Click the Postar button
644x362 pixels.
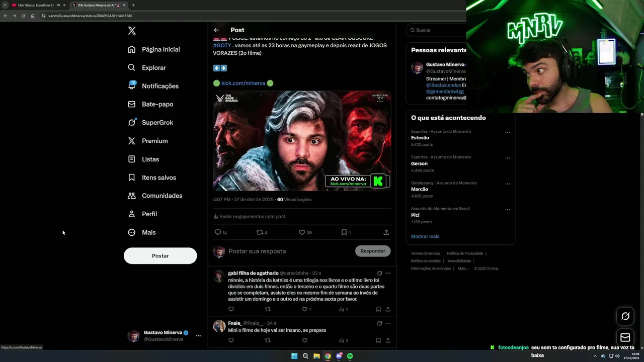[x=160, y=255]
